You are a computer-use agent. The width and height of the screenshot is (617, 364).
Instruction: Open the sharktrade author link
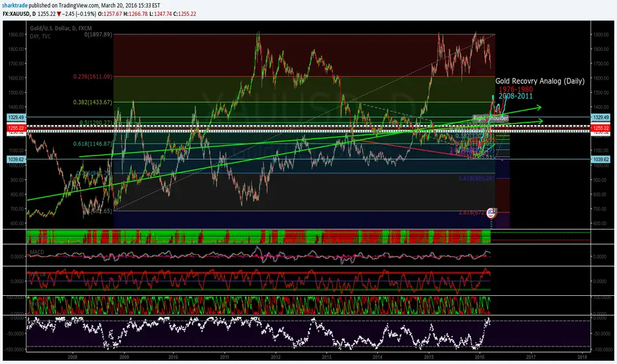[x=15, y=5]
